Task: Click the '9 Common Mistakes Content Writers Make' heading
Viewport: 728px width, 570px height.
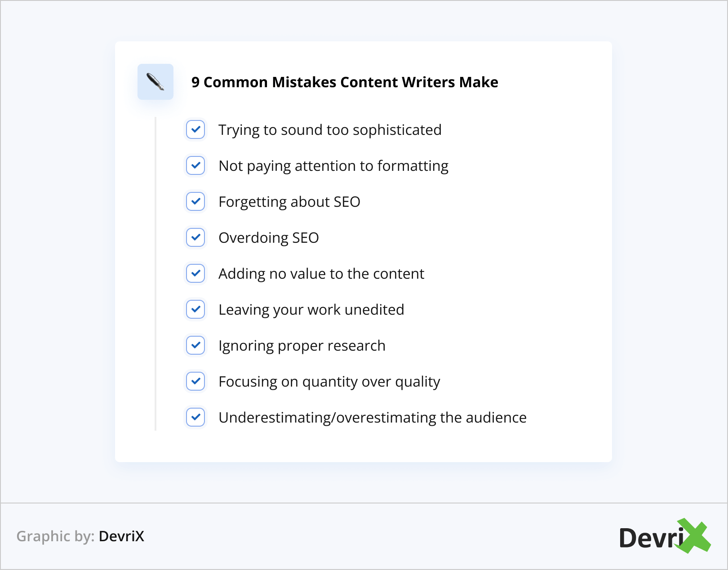Action: click(345, 82)
